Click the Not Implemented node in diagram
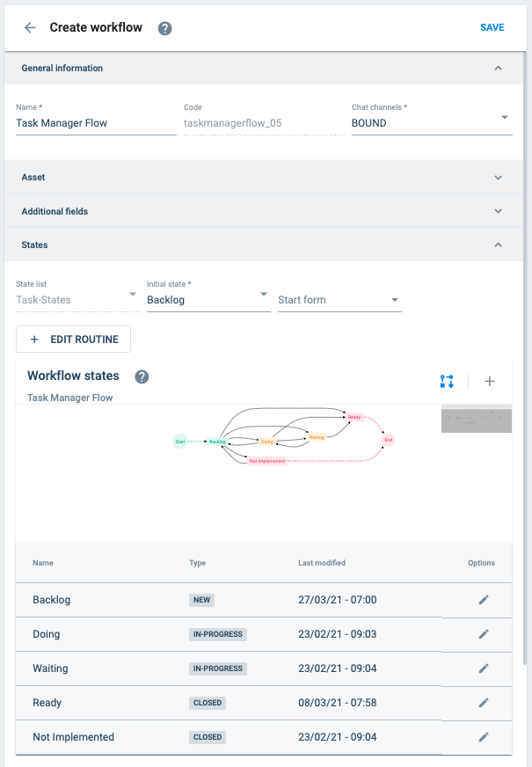The image size is (532, 767). [x=267, y=461]
